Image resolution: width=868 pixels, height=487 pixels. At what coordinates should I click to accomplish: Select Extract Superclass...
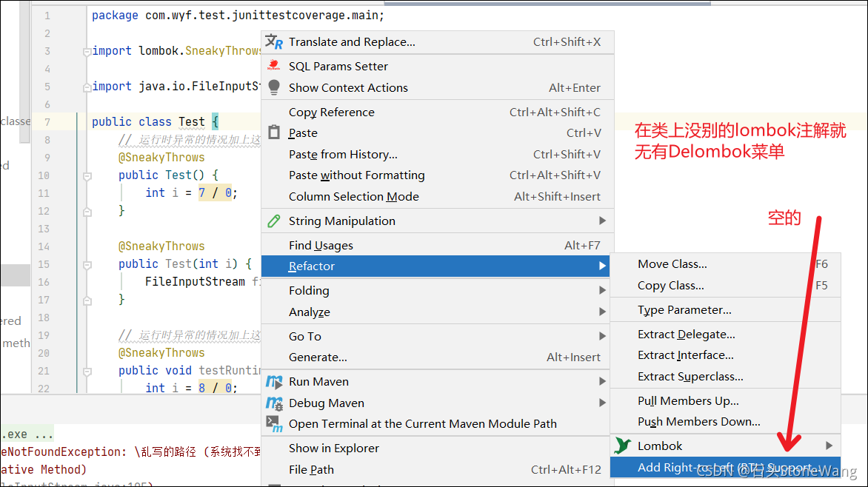[725, 376]
